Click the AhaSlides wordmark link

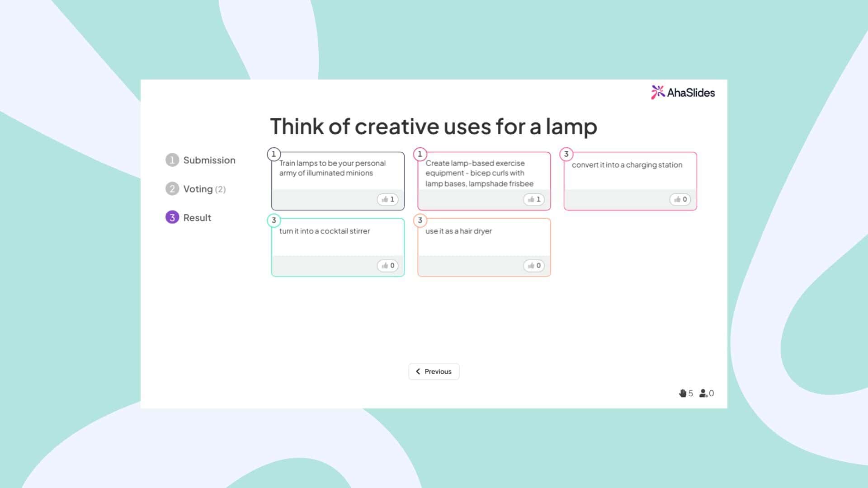point(691,92)
